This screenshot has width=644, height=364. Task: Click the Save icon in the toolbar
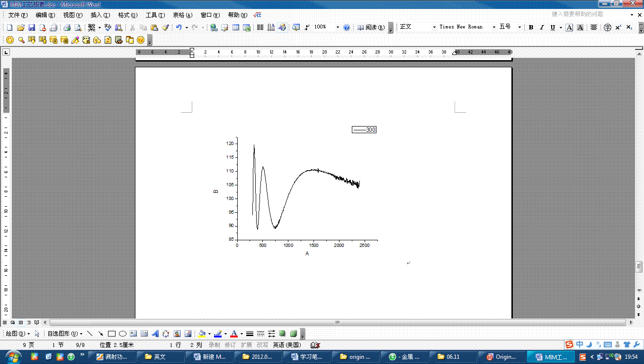pos(32,27)
